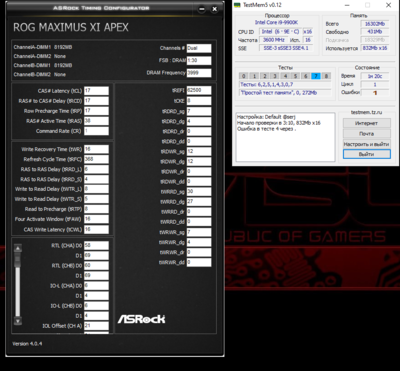Minimize the TestMem5 window
Viewport: 400px width, 371px height.
[x=347, y=5]
